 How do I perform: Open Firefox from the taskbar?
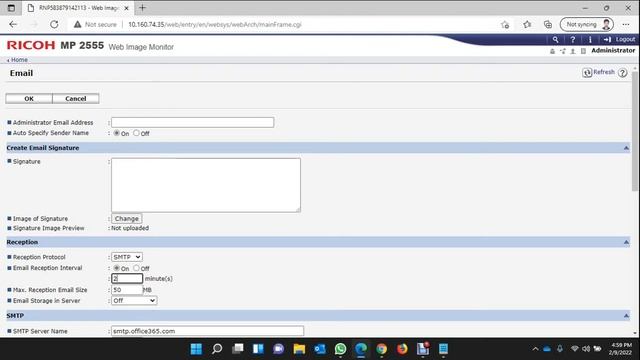pos(402,349)
